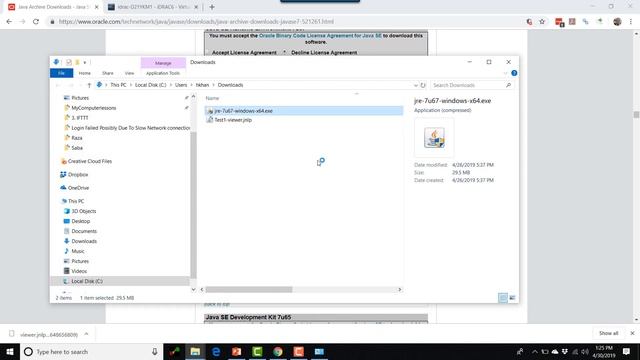Open pinned Pictures in Quick access

coord(80,98)
